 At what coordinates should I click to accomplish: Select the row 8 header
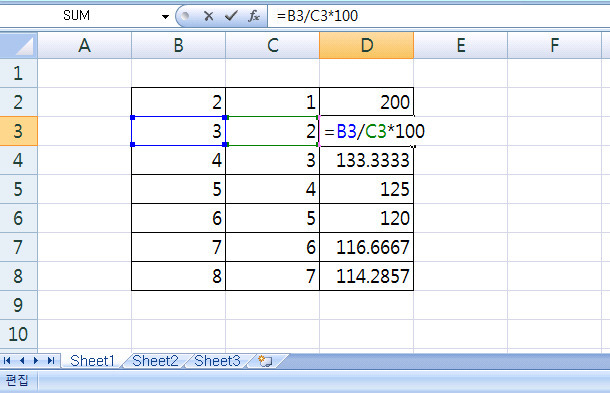tap(18, 276)
